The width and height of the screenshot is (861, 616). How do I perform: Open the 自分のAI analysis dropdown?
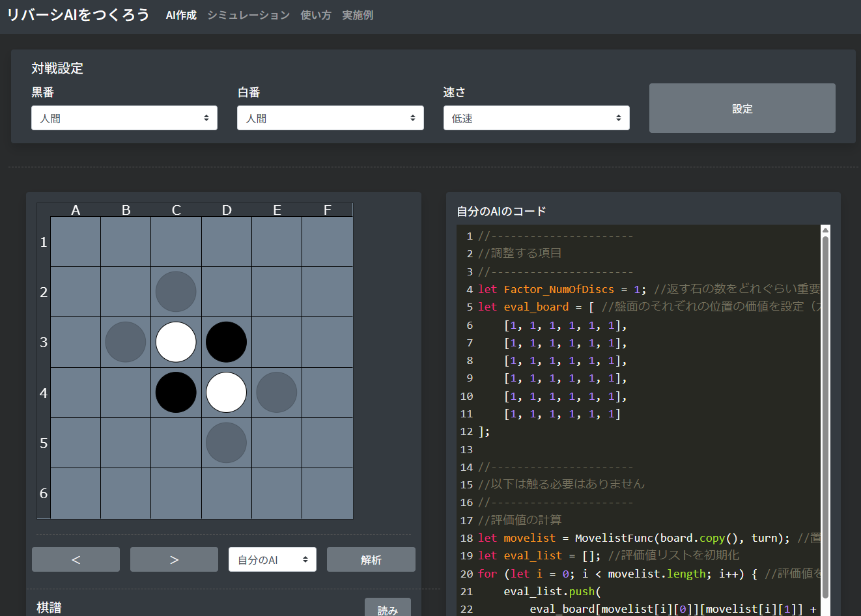click(272, 559)
